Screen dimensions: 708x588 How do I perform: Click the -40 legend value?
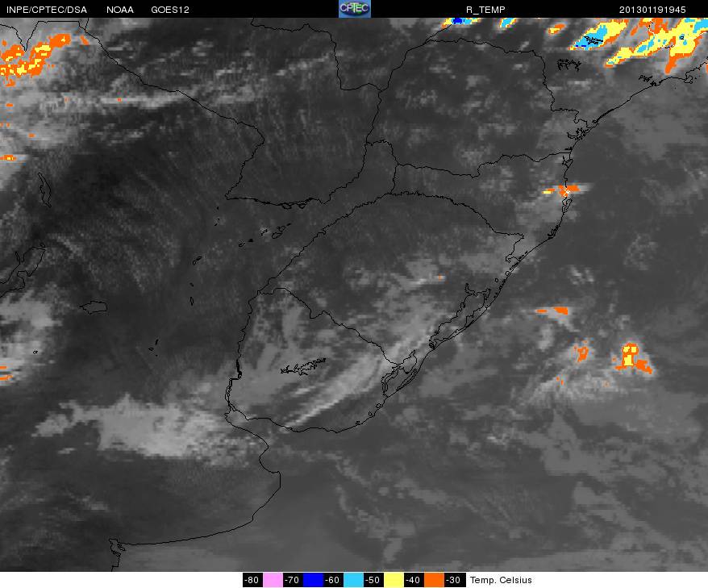click(413, 580)
